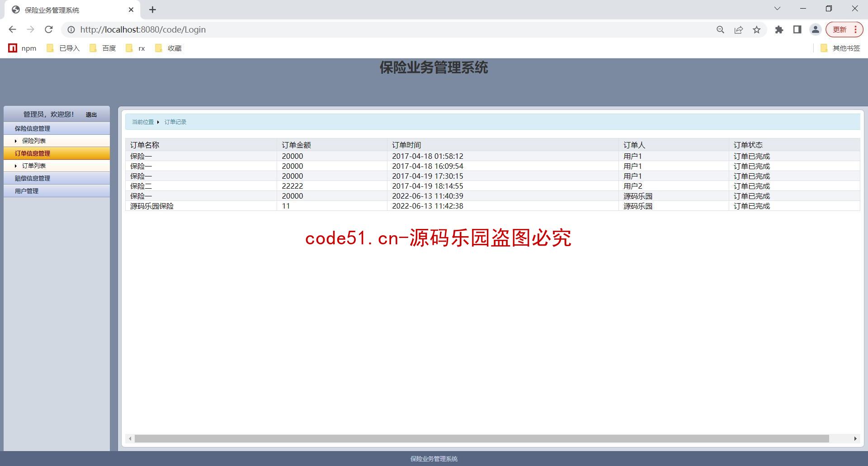Image resolution: width=868 pixels, height=466 pixels.
Task: Open the 百度 bookmark folder
Action: coord(103,48)
